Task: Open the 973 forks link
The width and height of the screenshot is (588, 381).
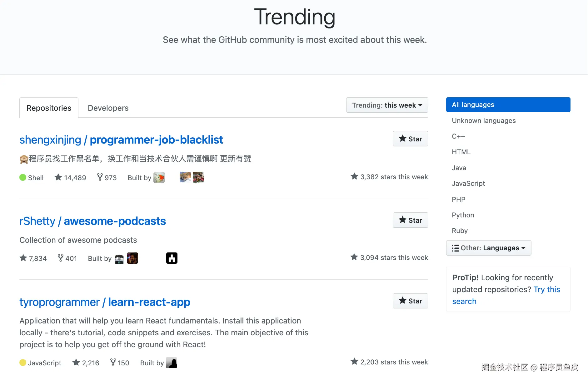Action: (107, 178)
